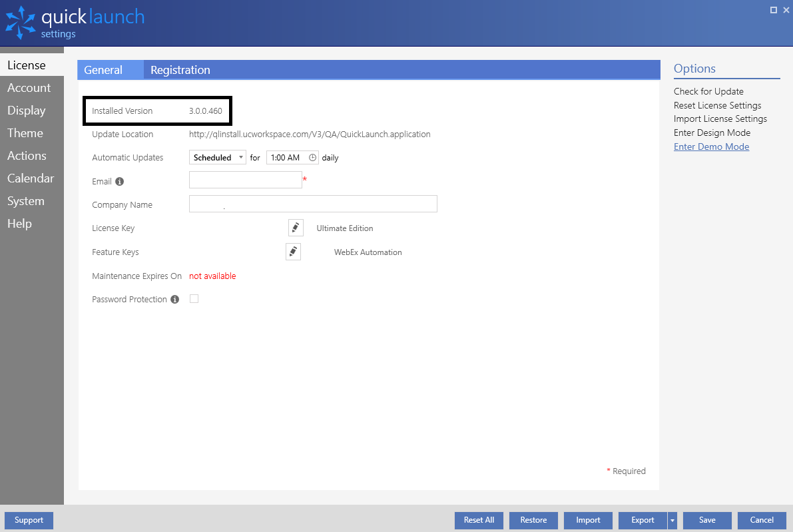Click the Support button

tap(28, 520)
